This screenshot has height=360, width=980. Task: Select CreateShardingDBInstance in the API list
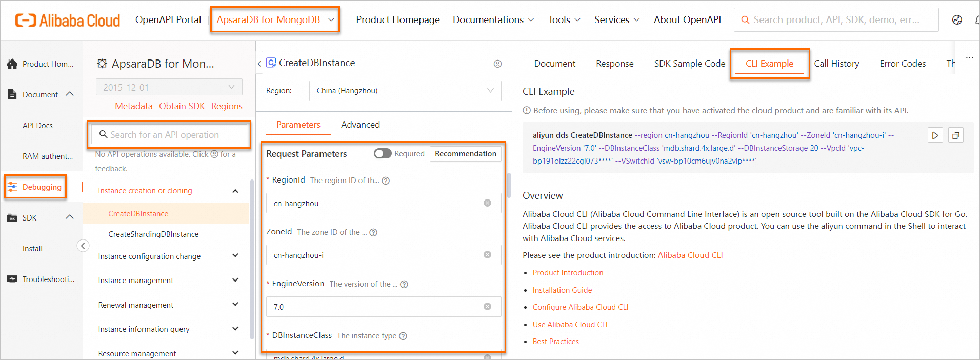point(153,234)
